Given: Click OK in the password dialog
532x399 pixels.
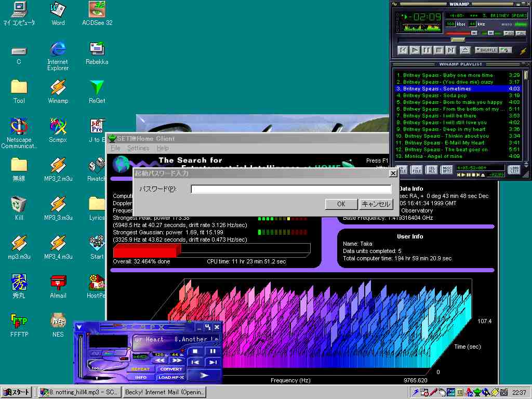Looking at the screenshot, I should 341,204.
